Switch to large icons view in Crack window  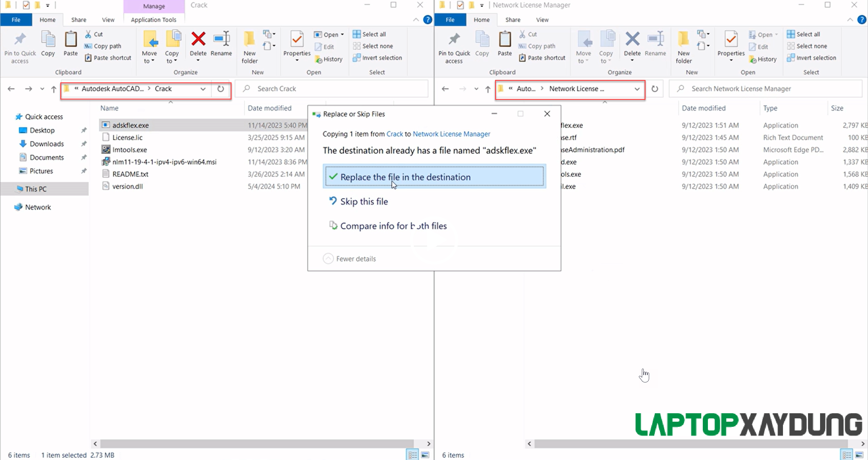(x=425, y=455)
